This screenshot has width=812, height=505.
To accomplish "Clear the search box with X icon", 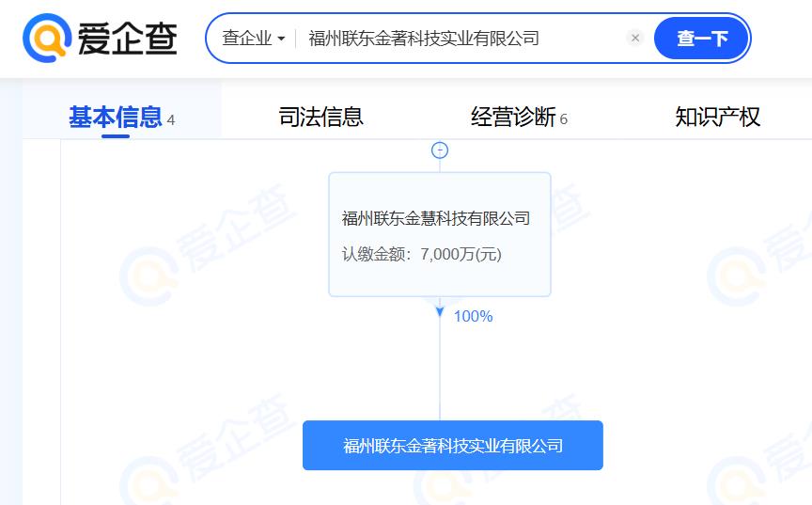I will [635, 38].
